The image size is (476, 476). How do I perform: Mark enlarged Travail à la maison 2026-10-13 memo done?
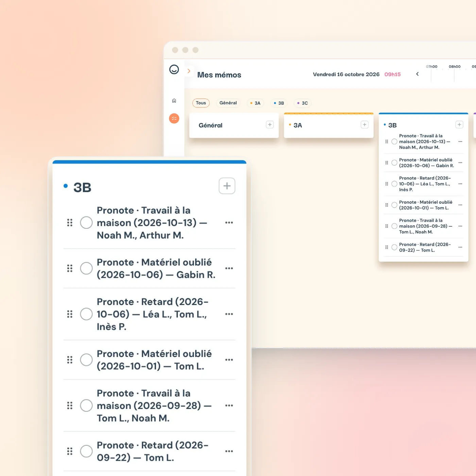point(86,223)
